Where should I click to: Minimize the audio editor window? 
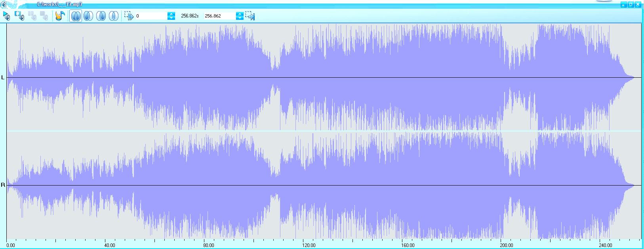click(623, 5)
